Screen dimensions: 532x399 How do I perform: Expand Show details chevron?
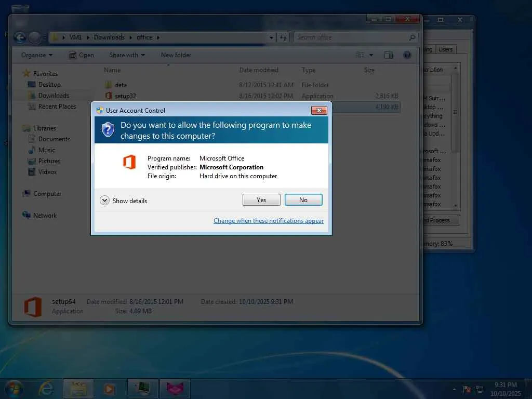[104, 201]
